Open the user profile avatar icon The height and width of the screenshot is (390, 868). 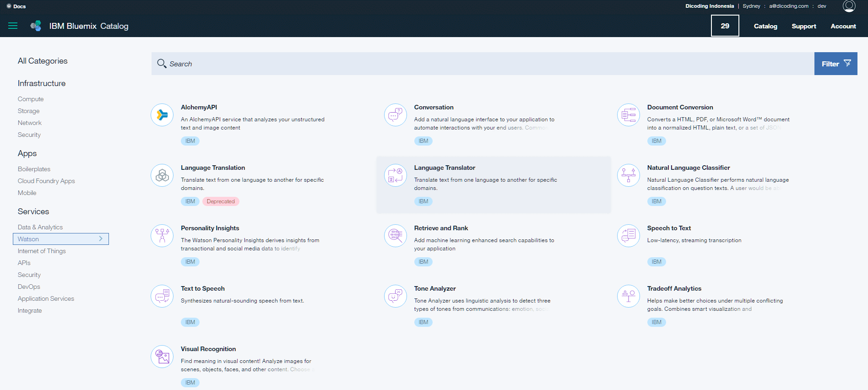(x=849, y=6)
